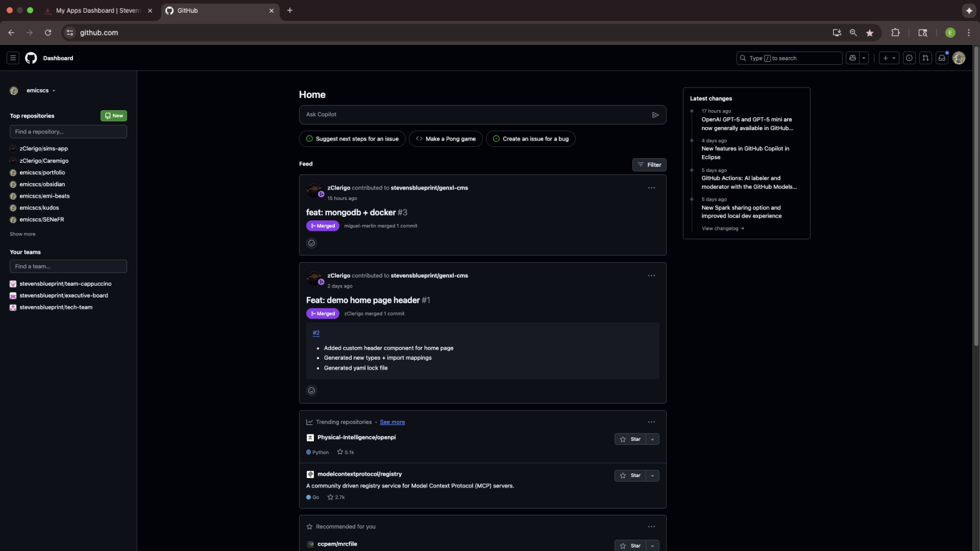This screenshot has width=980, height=551.
Task: Open the #2 issue link
Action: 316,333
